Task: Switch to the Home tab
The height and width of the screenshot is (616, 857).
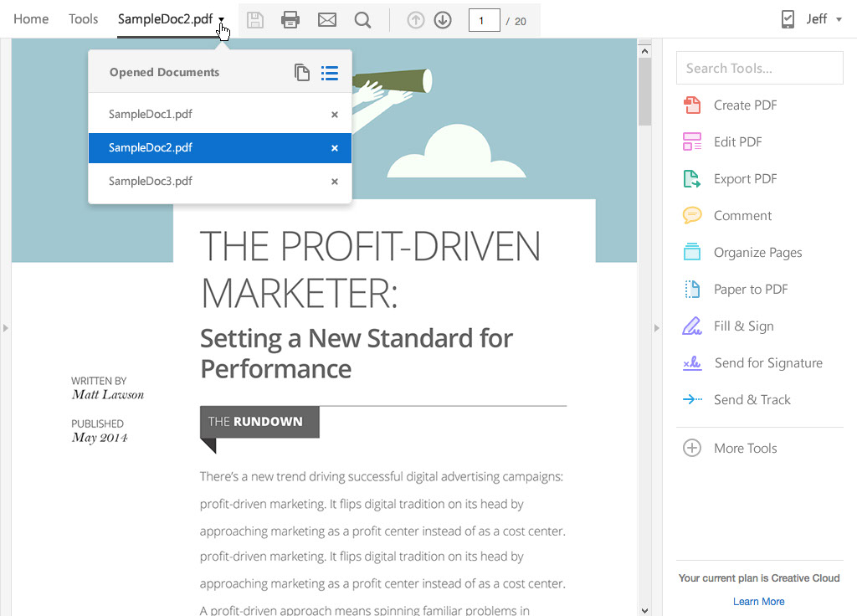Action: (x=31, y=19)
